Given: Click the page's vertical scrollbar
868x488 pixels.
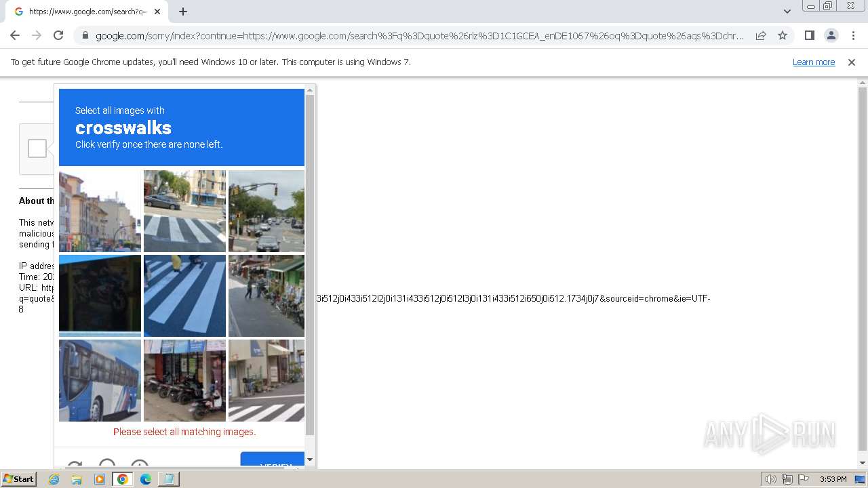Looking at the screenshot, I should [863, 268].
